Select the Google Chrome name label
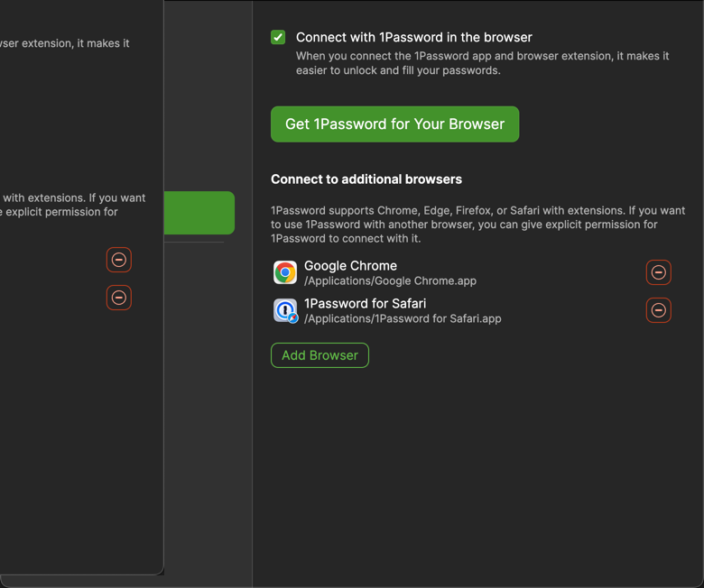Screen dimensions: 704x588 tap(350, 266)
